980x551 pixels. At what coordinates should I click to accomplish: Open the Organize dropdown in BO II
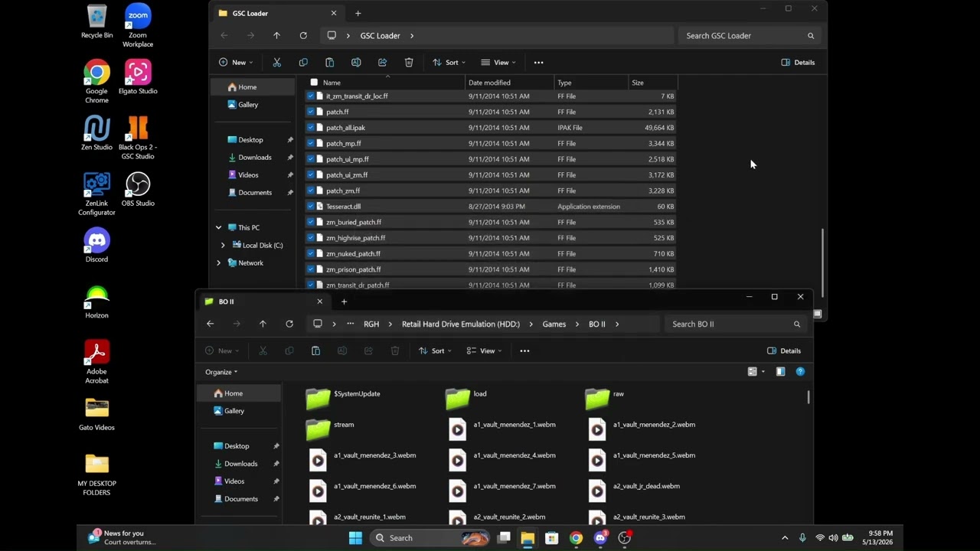(x=221, y=373)
